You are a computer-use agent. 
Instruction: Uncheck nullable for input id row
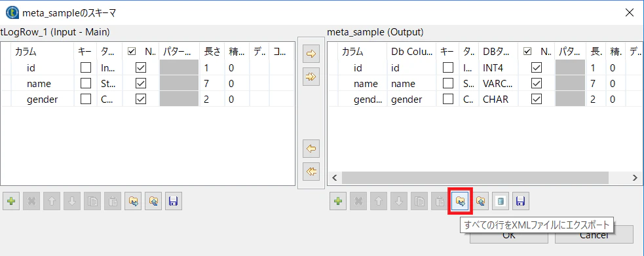pos(140,67)
